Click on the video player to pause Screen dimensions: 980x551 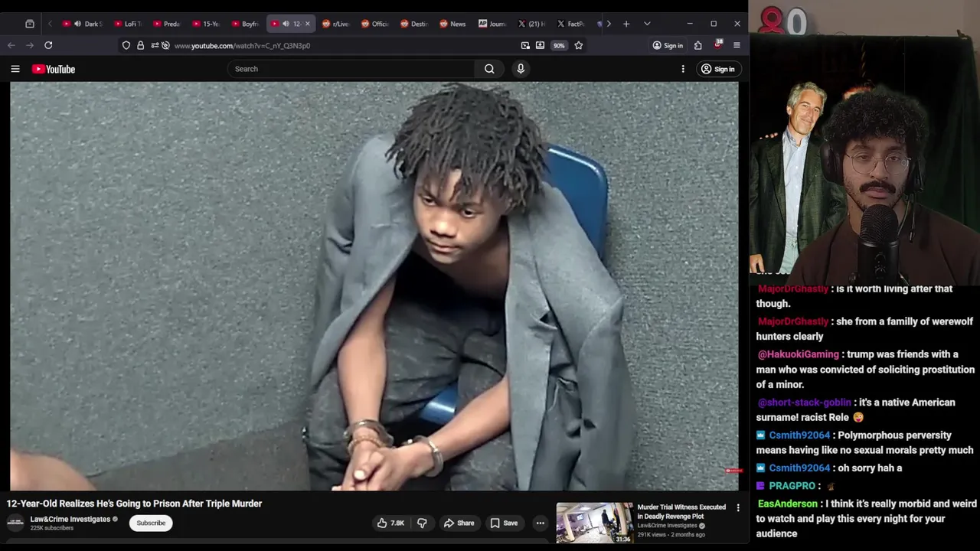(x=374, y=286)
